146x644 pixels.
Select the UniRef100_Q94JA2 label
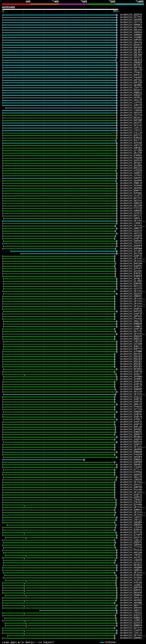tap(131, 42)
